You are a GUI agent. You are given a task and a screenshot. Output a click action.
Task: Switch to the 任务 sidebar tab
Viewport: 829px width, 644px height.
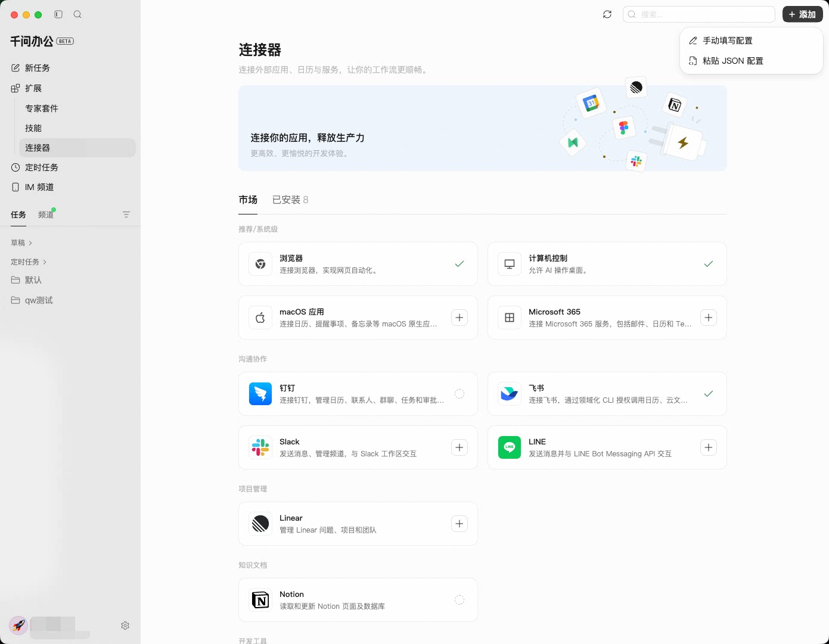click(x=18, y=214)
